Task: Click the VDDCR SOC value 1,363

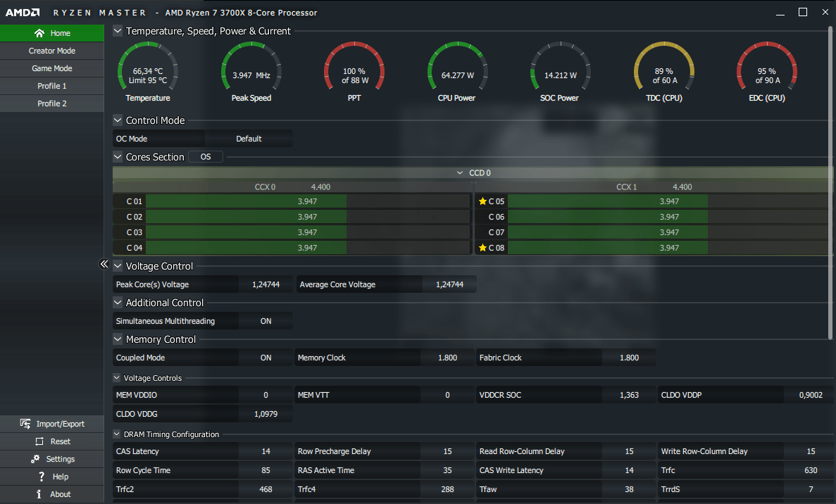Action: click(x=629, y=395)
